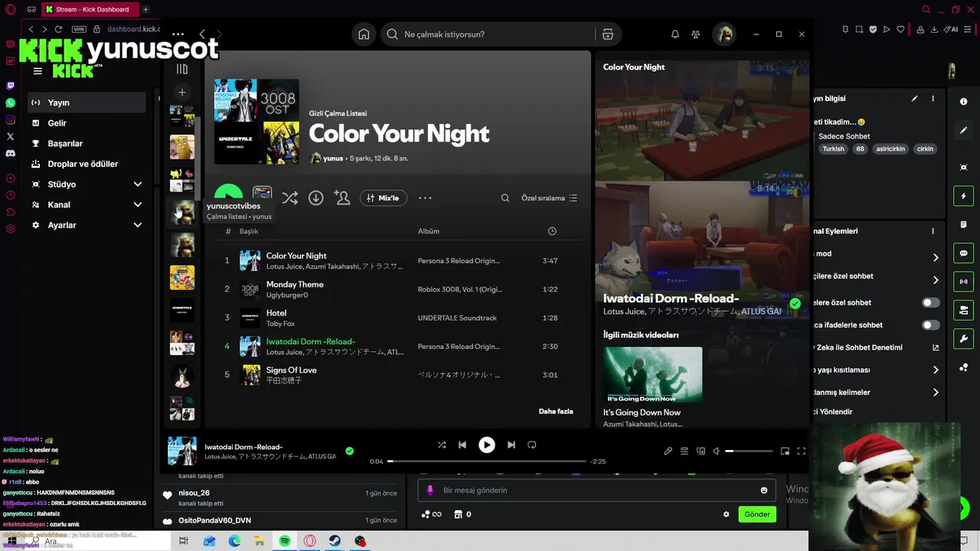Click Daha fazla link
Screen dimensions: 980x551
[x=556, y=412]
